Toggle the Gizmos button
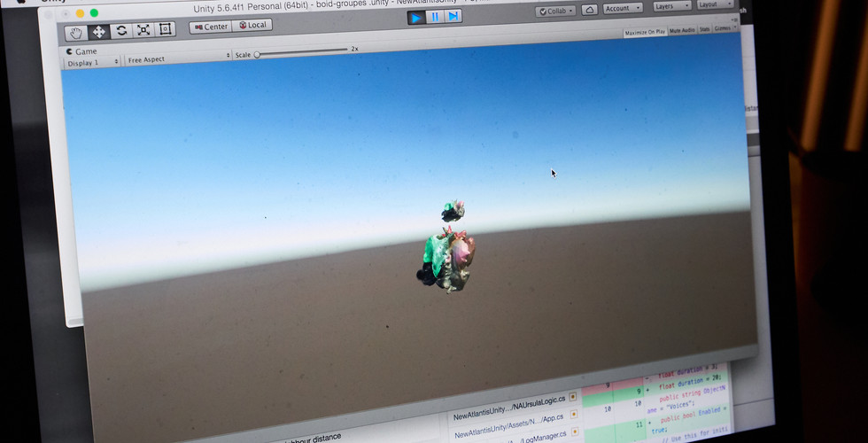This screenshot has height=443, width=868. (722, 28)
